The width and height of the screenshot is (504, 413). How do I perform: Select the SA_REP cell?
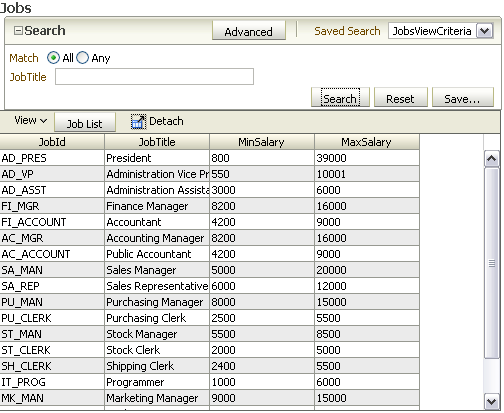coord(52,286)
